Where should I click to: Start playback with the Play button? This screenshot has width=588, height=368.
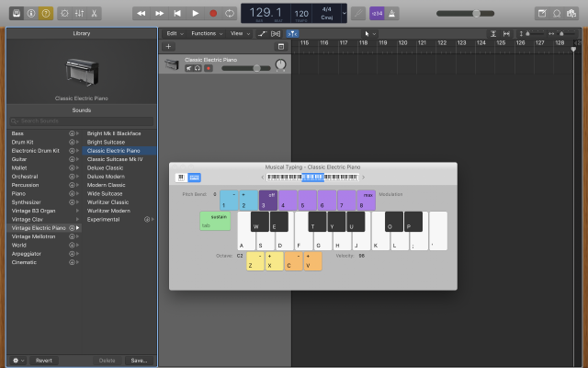click(x=196, y=14)
